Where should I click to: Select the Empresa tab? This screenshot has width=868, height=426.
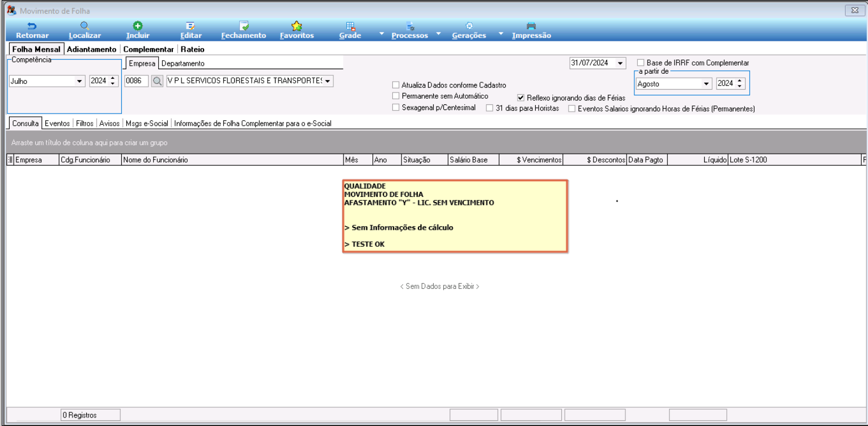pos(142,63)
